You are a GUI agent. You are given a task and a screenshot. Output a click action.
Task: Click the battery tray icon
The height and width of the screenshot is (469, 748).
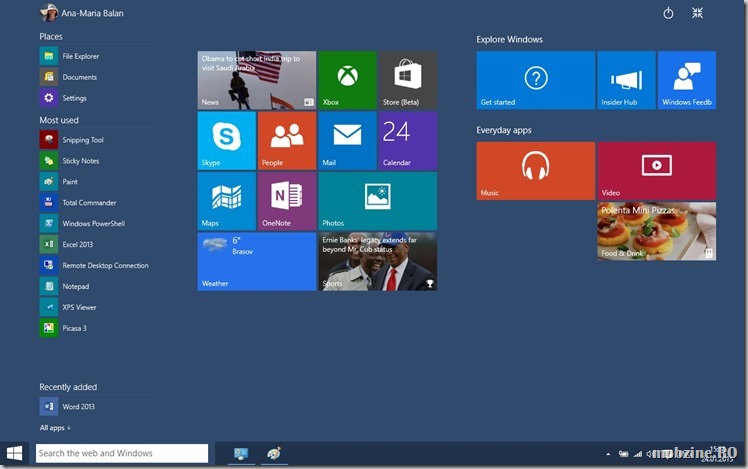623,454
